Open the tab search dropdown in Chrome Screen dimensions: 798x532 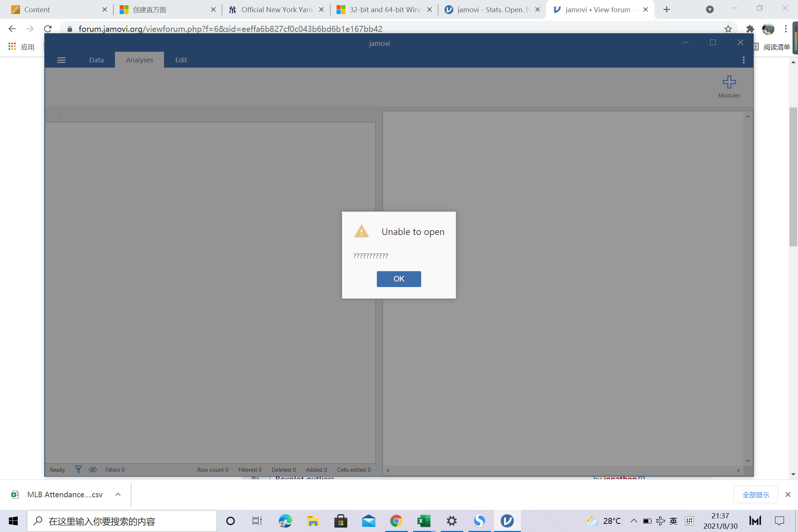coord(710,10)
